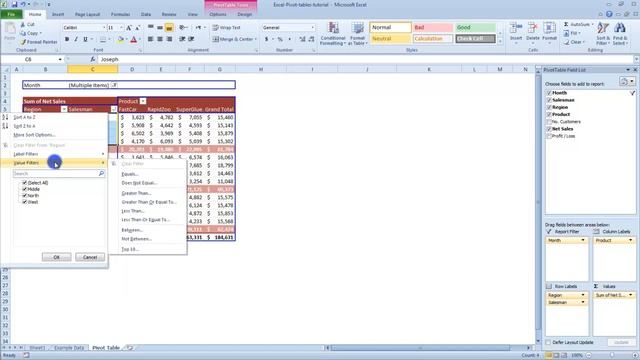
Task: Open the Salesman filter dropdown in pivot
Action: [114, 109]
